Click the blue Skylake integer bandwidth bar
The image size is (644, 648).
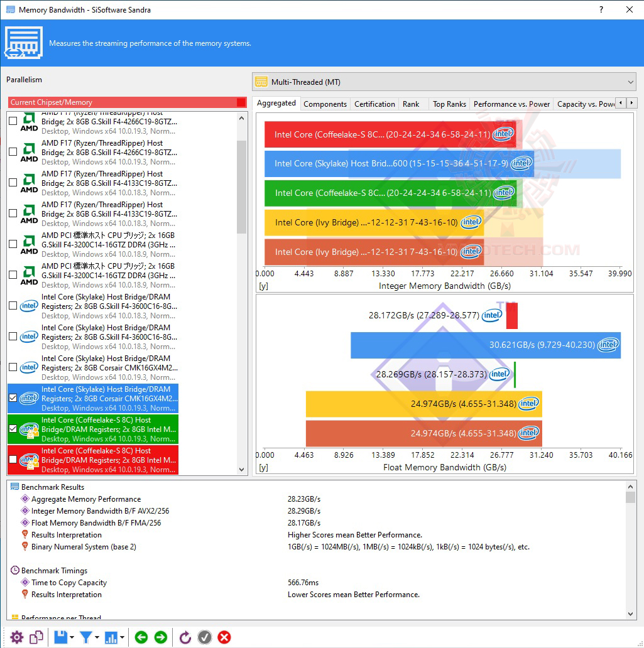click(399, 164)
